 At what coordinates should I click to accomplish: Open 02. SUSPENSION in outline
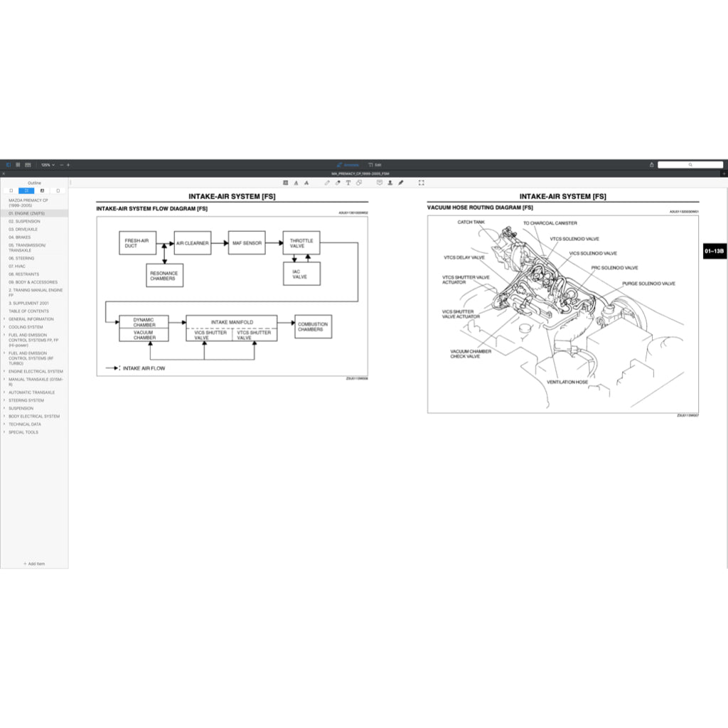[x=24, y=221]
